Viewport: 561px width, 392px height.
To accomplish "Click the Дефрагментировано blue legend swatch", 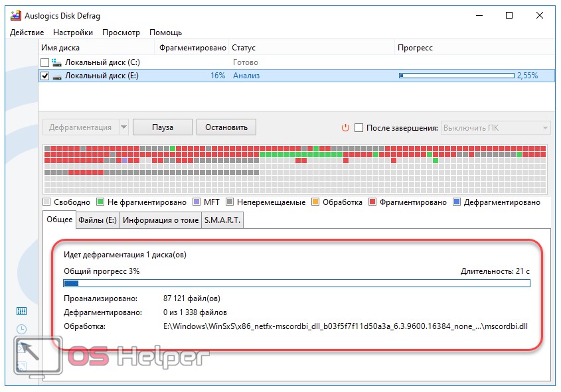I will click(x=457, y=202).
